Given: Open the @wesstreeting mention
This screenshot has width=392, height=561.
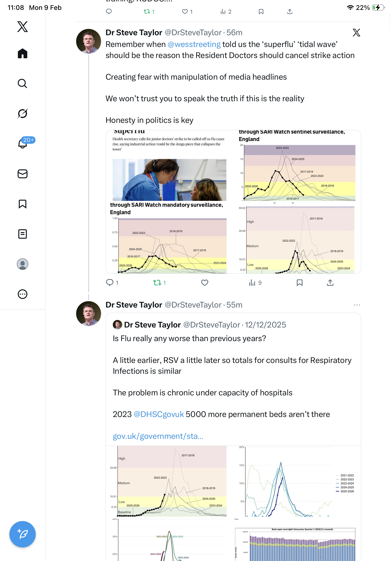Looking at the screenshot, I should point(194,44).
